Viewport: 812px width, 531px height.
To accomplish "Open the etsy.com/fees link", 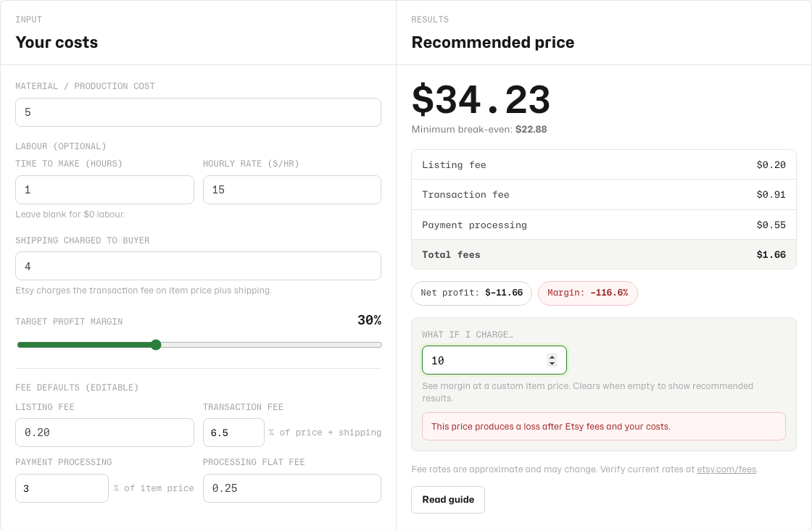I will [x=726, y=469].
